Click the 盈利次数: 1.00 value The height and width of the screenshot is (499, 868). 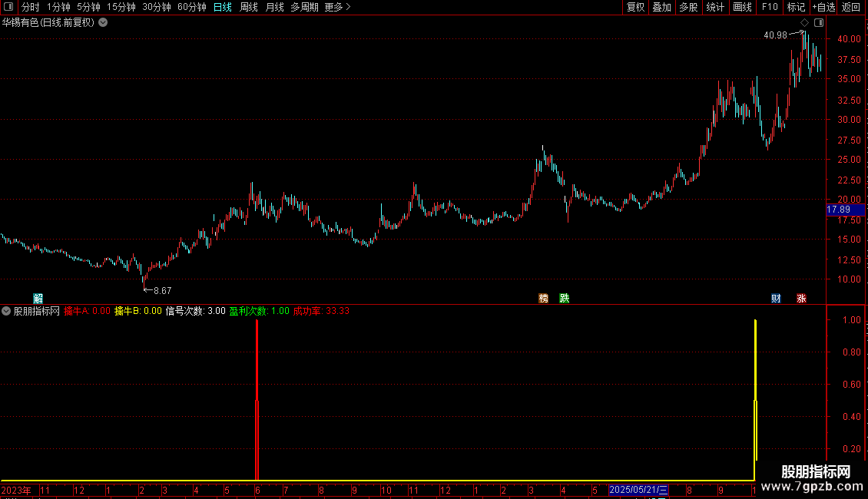point(259,311)
